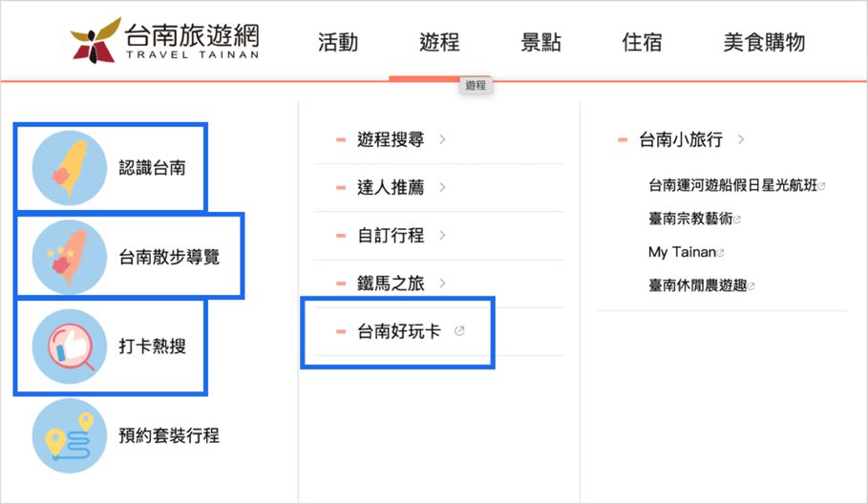Open the 遊程 navigation menu
This screenshot has height=504, width=868.
(x=439, y=42)
